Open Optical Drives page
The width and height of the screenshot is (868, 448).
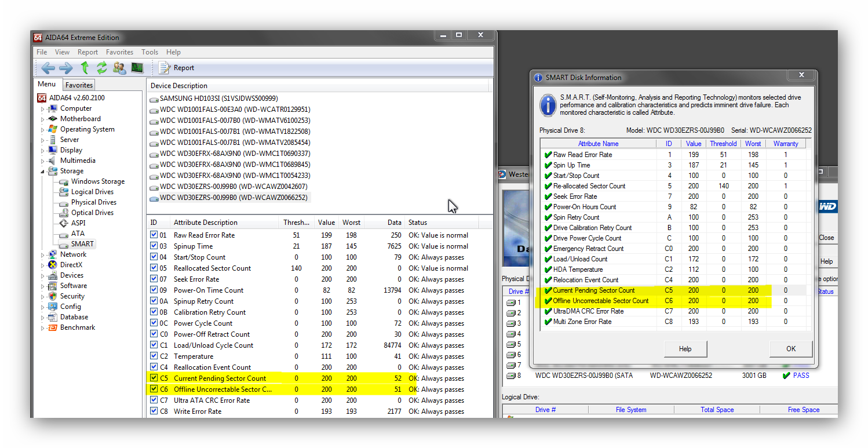[92, 213]
